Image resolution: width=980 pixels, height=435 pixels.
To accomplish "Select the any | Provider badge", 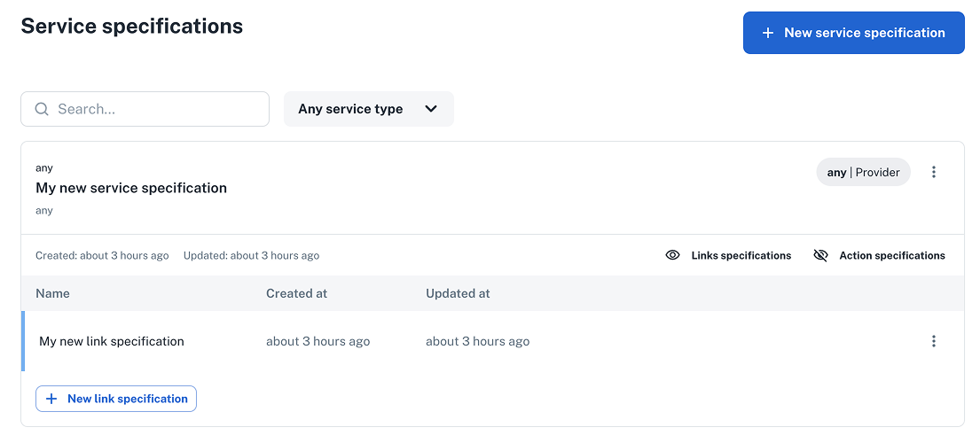I will [x=863, y=172].
